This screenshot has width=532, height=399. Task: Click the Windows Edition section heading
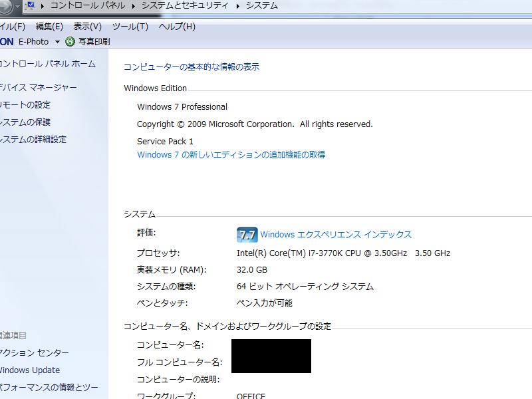click(x=156, y=88)
